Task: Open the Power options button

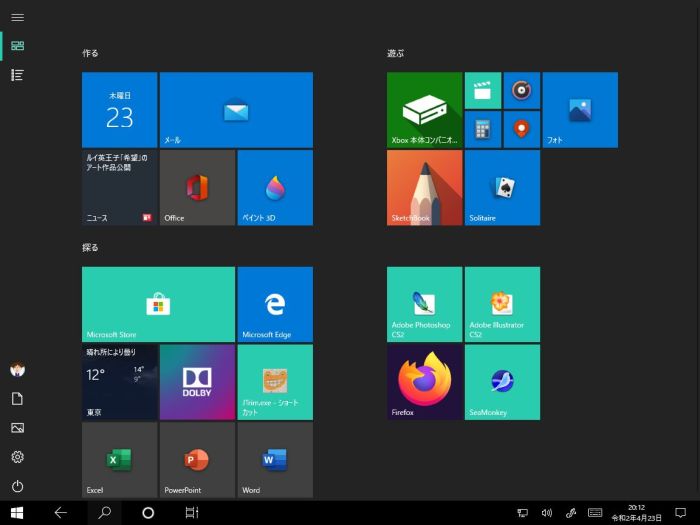Action: (17, 486)
